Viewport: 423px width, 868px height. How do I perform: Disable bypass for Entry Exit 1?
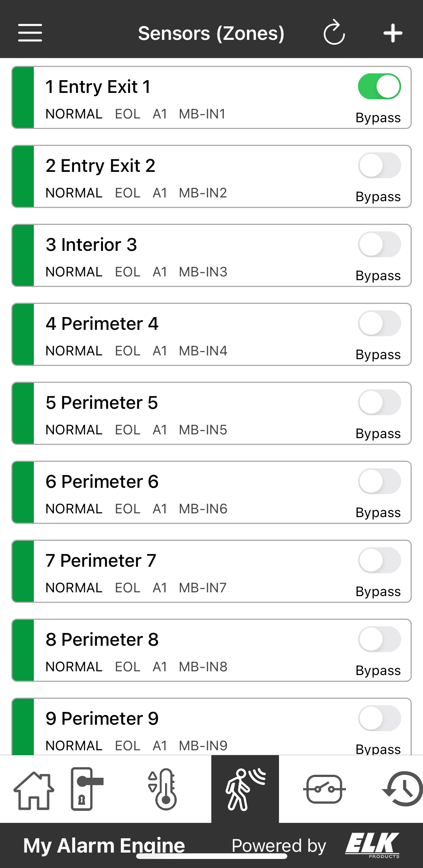[379, 86]
